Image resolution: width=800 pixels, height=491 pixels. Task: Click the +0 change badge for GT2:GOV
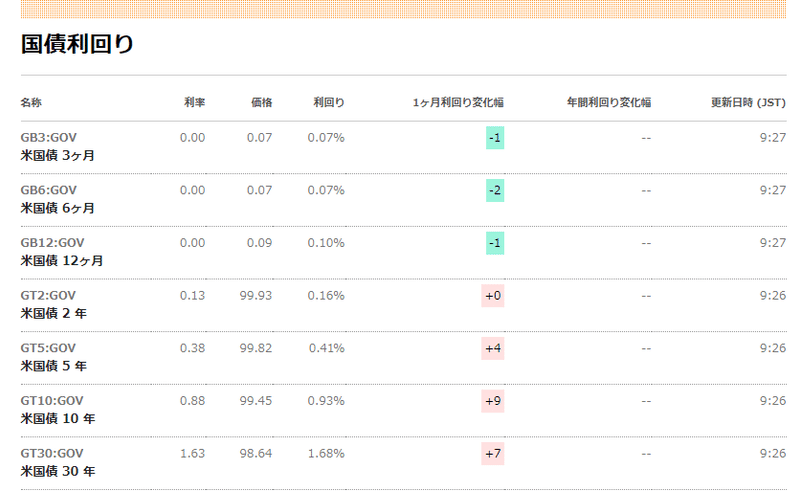pyautogui.click(x=493, y=296)
